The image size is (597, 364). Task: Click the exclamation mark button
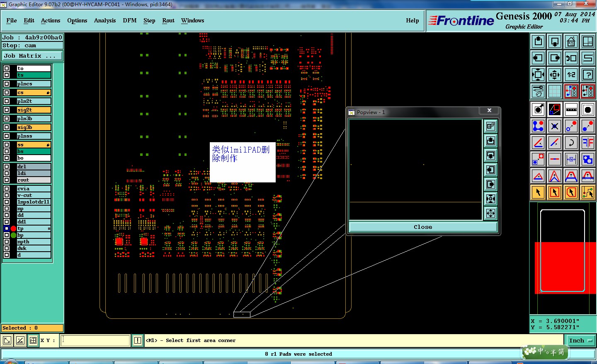(138, 341)
